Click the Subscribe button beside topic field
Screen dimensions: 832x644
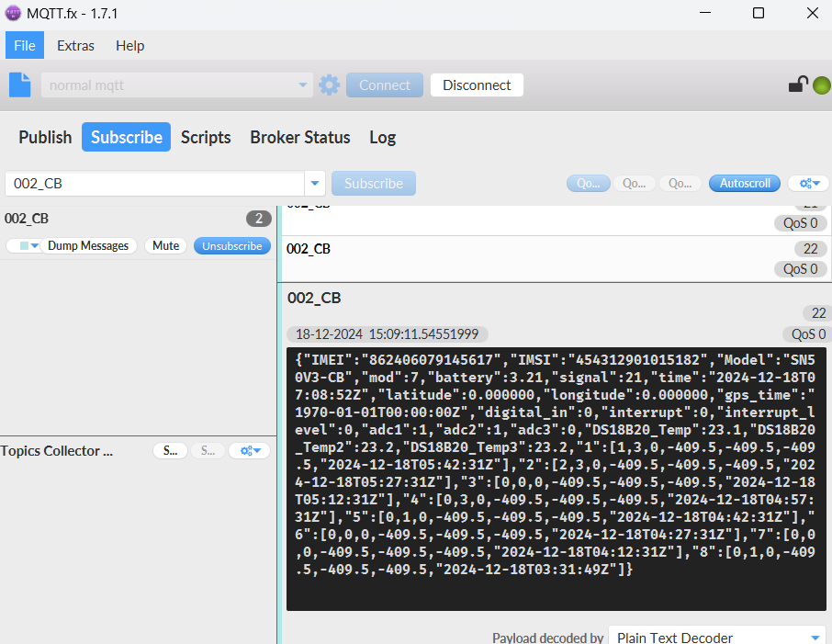[374, 183]
